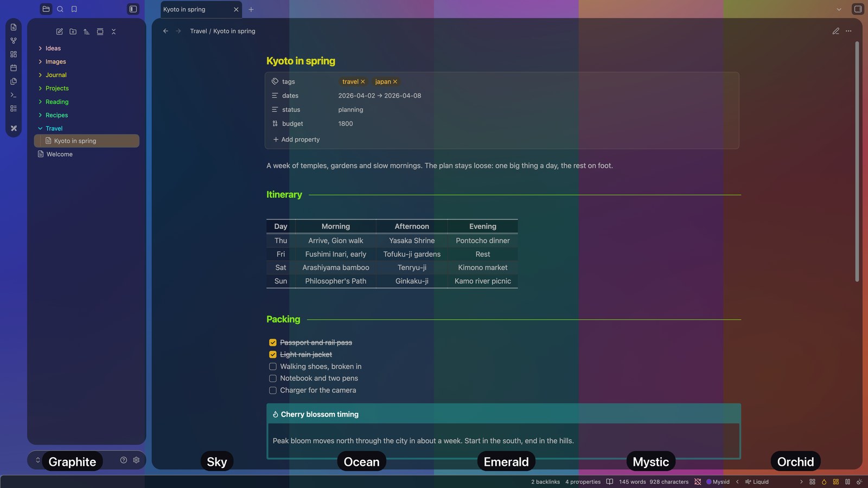Click the rightmost palette icon in status bar
This screenshot has width=868, height=488.
(859, 481)
